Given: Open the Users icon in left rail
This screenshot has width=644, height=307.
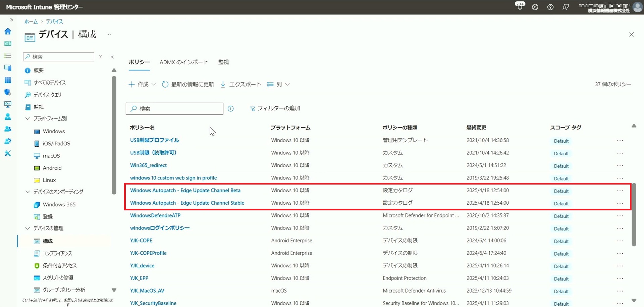Looking at the screenshot, I should [x=8, y=117].
